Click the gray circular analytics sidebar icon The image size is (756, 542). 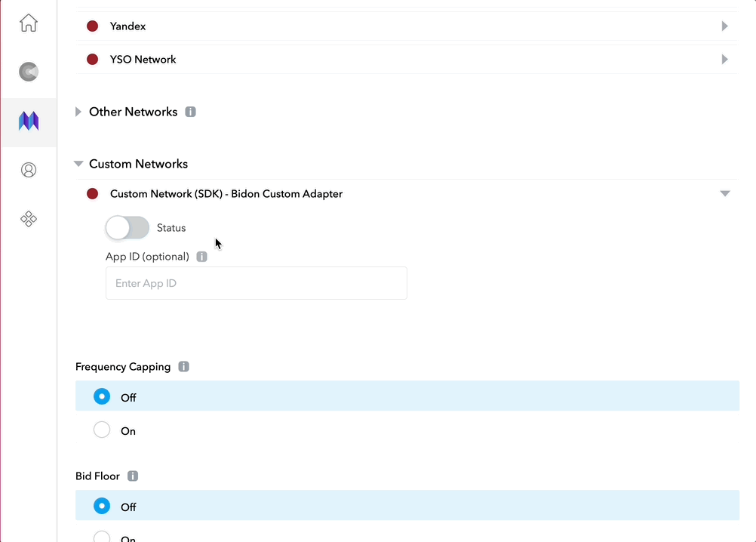tap(29, 72)
